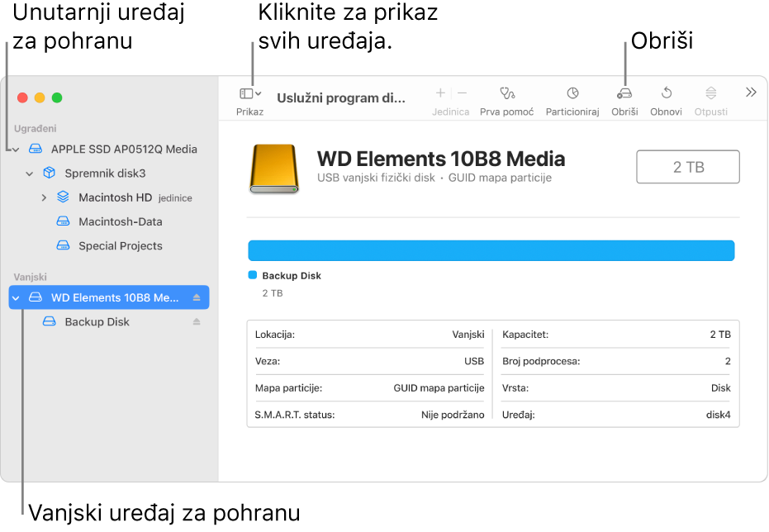Click the Uslužni program di... window title
Screen dimensions: 769x532
(341, 98)
